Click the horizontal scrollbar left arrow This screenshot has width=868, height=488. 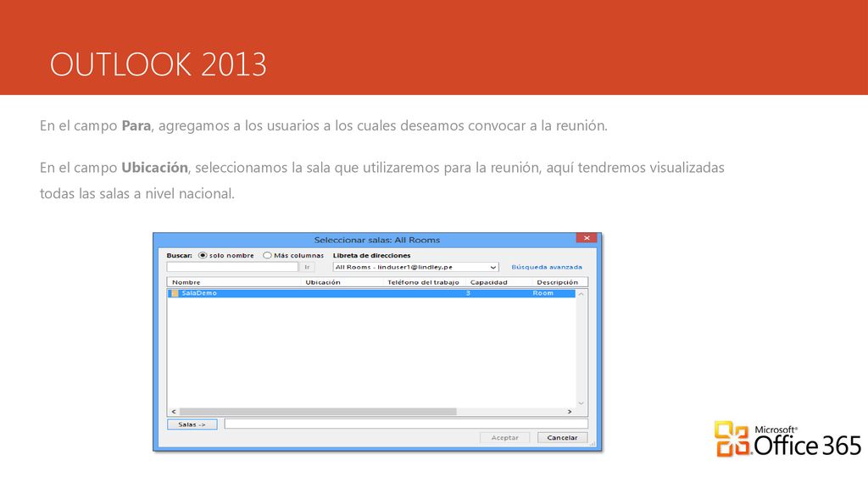[174, 412]
